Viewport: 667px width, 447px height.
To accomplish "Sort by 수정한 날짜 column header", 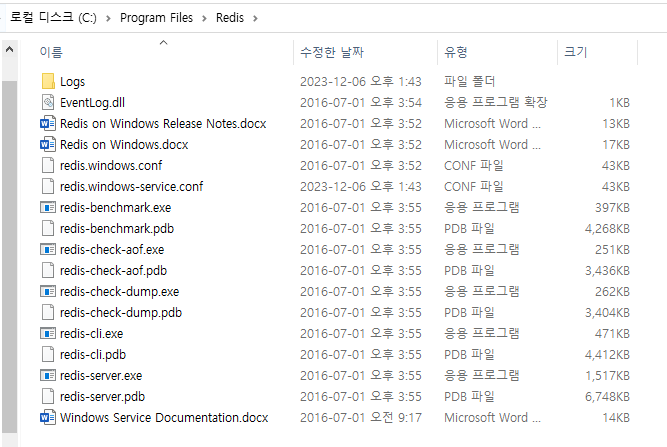I will (x=332, y=52).
